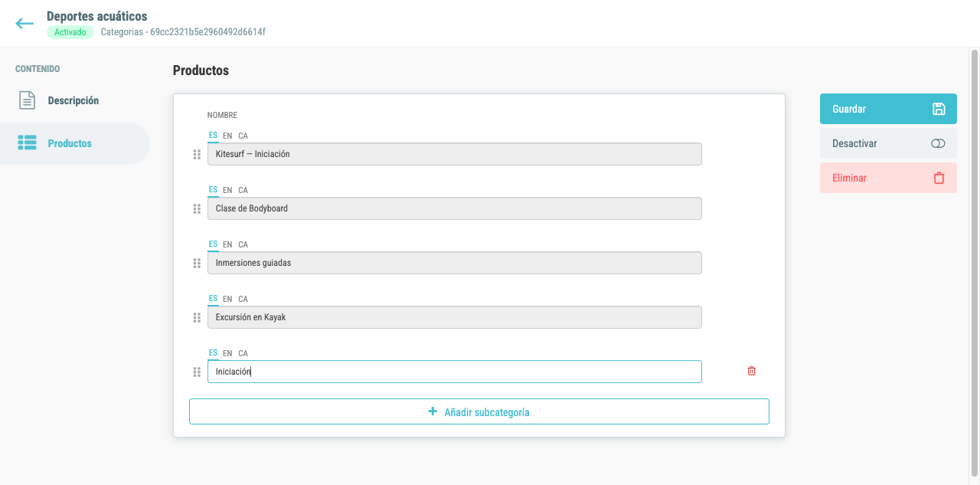Add a subcategory with Añadir subcategoría
Image resolution: width=980 pixels, height=485 pixels.
(479, 411)
